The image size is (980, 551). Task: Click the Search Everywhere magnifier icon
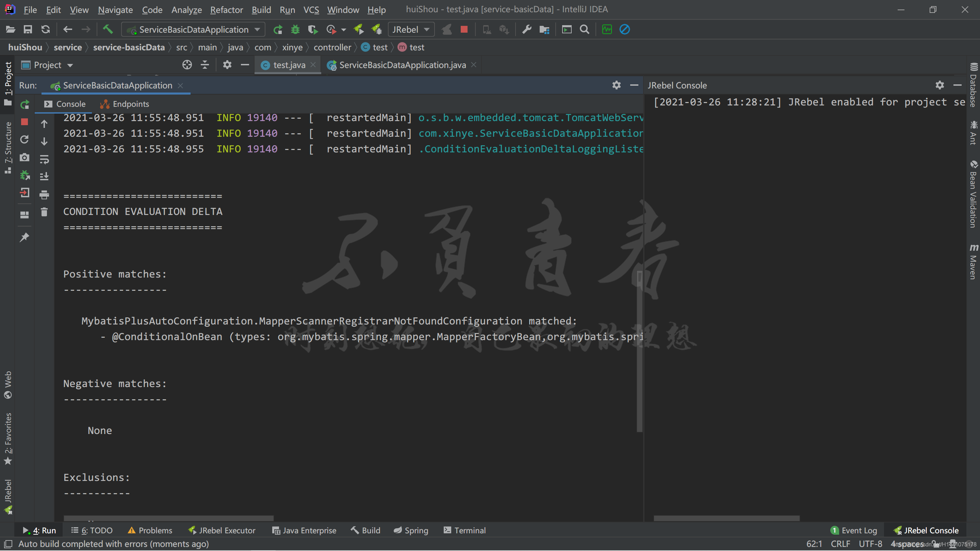[584, 29]
